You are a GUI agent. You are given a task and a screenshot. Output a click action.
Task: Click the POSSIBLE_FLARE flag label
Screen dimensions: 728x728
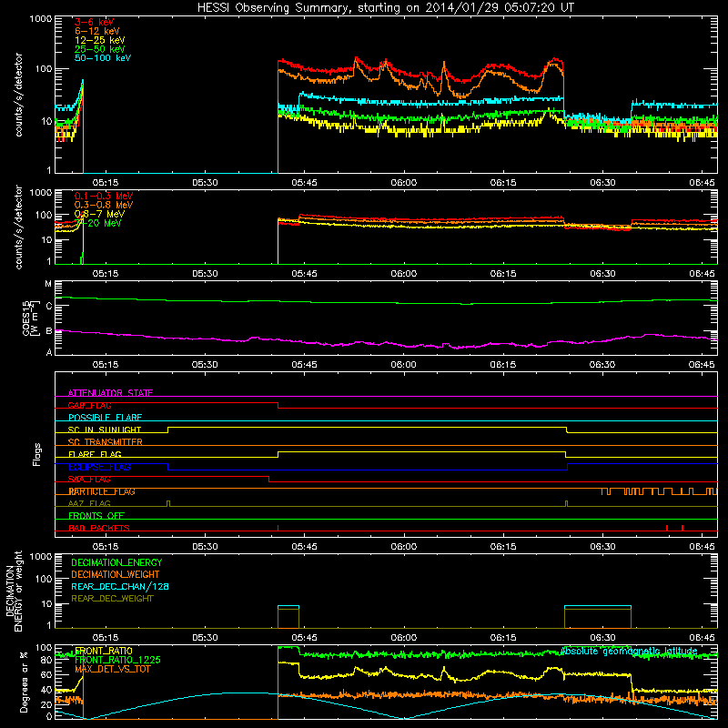105,418
